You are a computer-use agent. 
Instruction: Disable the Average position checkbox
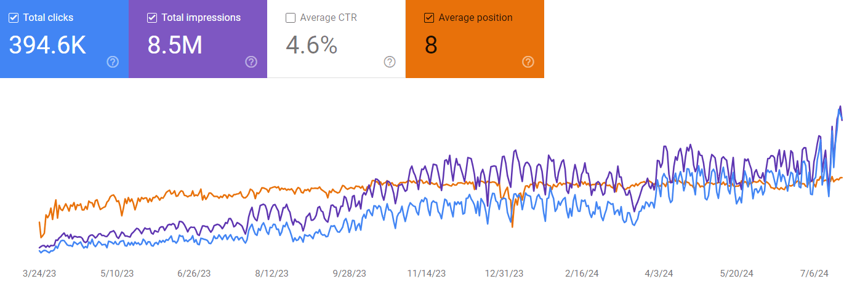429,18
